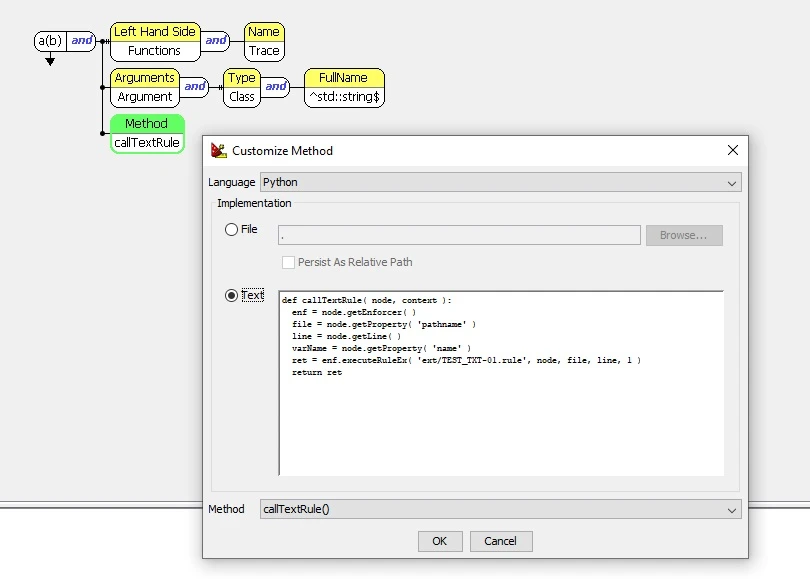Screen dimensions: 810x579
Task: Select the a(b) root node
Action: (x=50, y=41)
